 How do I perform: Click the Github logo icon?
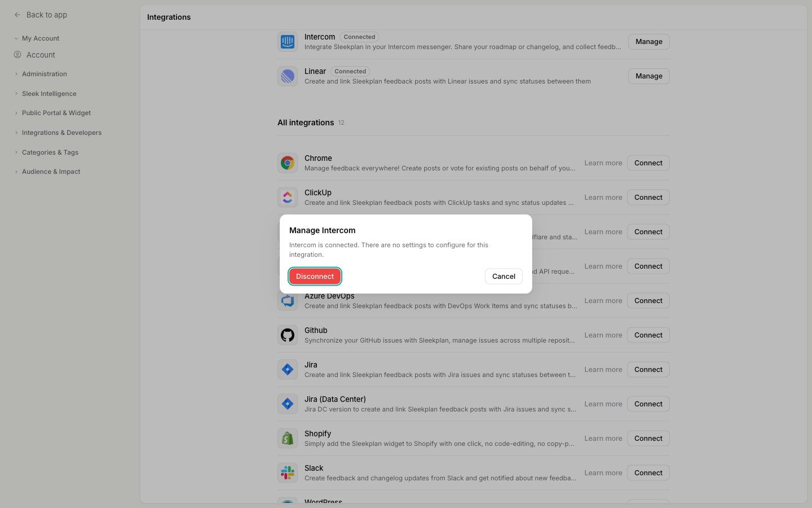288,335
